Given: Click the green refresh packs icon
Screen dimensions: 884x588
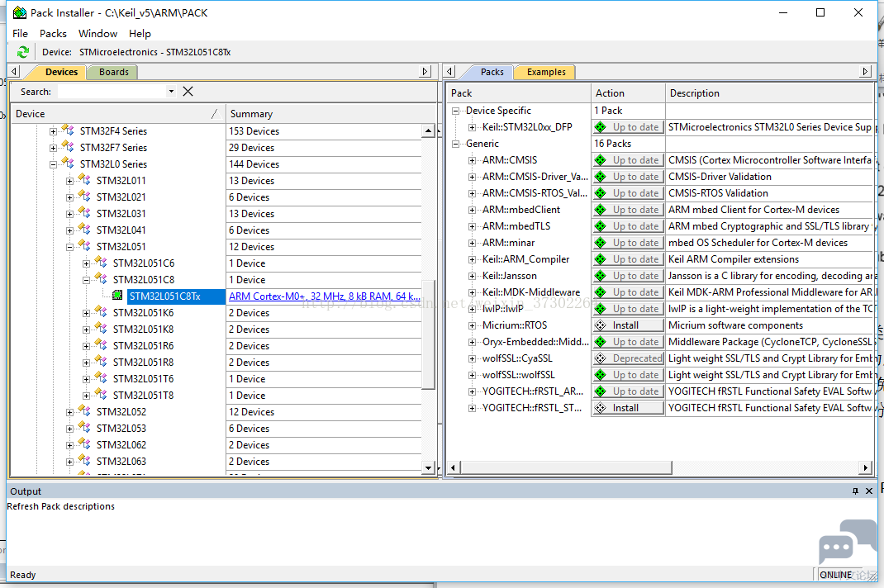Looking at the screenshot, I should (x=22, y=52).
